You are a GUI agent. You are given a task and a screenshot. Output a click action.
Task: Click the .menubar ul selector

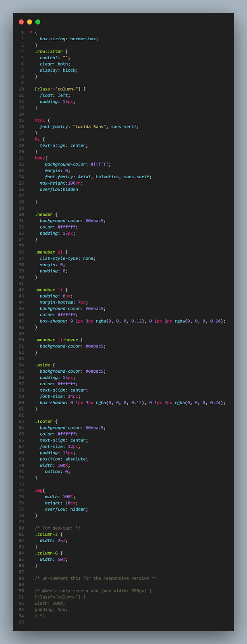coord(48,252)
